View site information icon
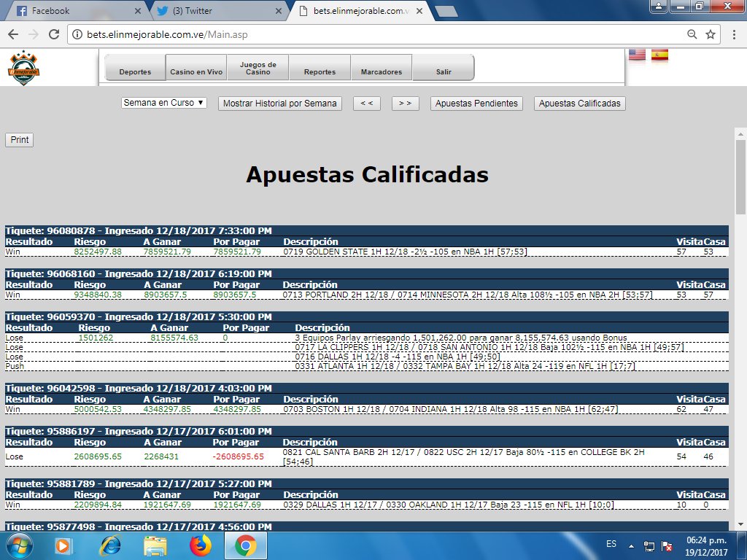Image resolution: width=747 pixels, height=560 pixels. point(76,34)
